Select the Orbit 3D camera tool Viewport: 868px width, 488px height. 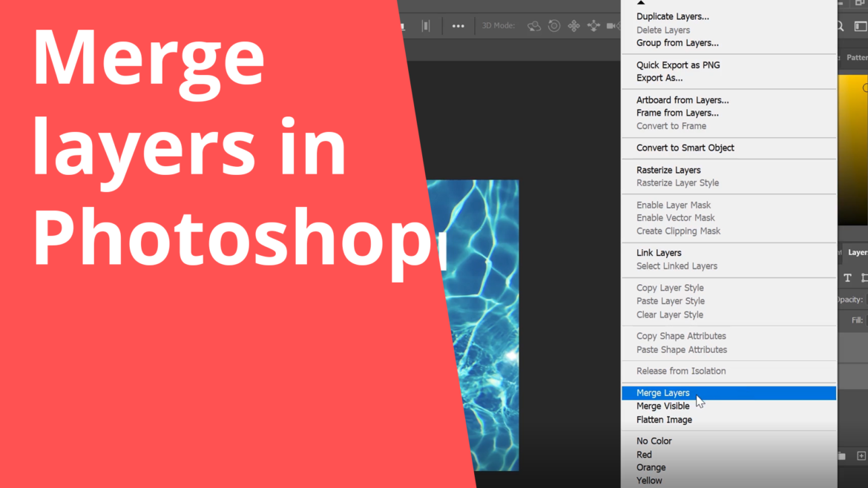coord(534,26)
